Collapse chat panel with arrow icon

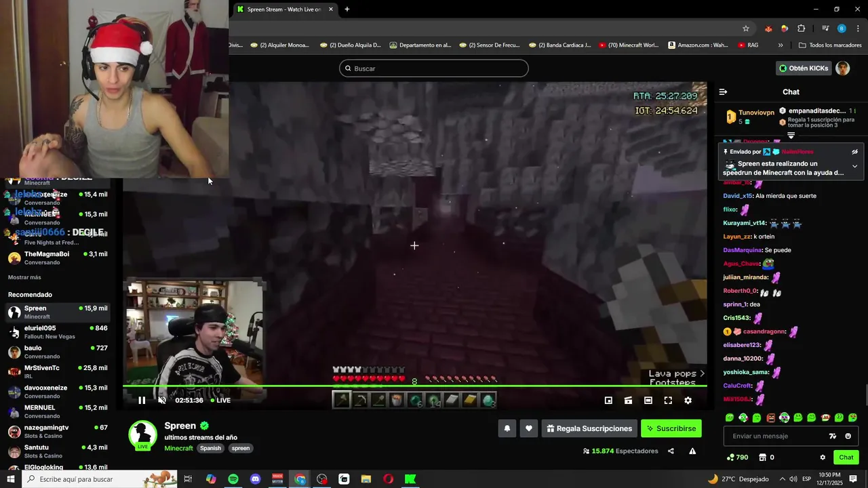[723, 91]
